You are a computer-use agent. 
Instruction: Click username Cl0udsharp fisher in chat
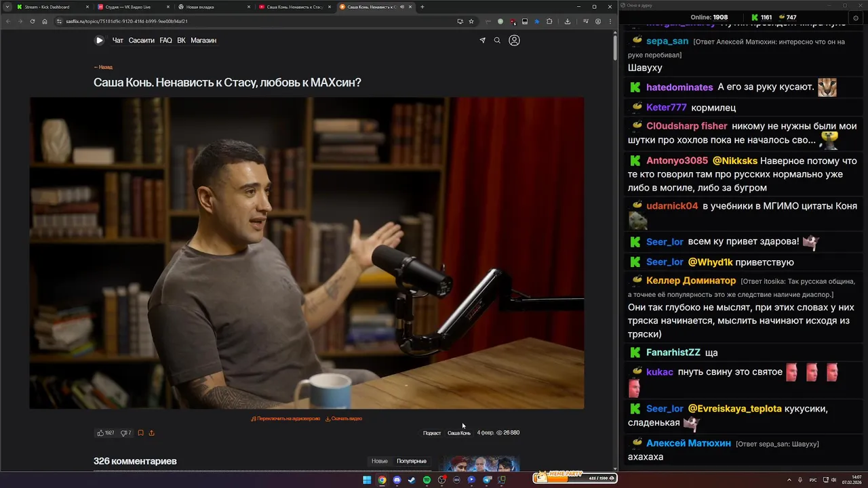point(687,126)
